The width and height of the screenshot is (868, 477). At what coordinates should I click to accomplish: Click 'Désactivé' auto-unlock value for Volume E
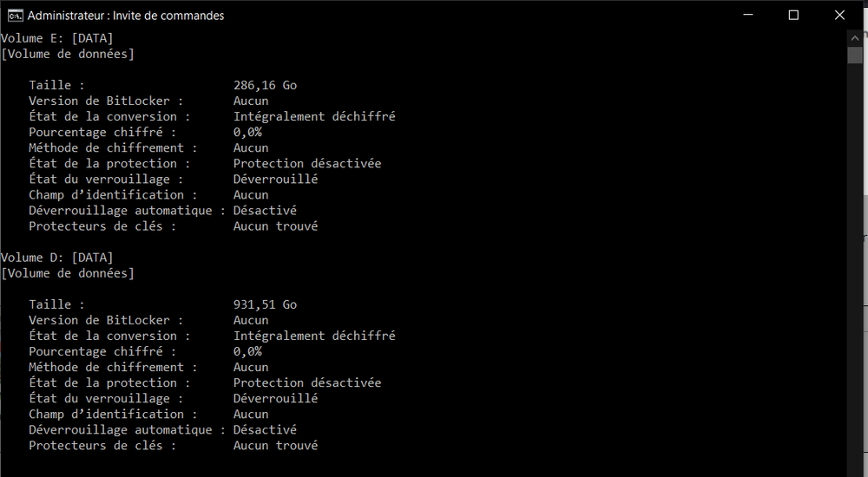tap(265, 210)
